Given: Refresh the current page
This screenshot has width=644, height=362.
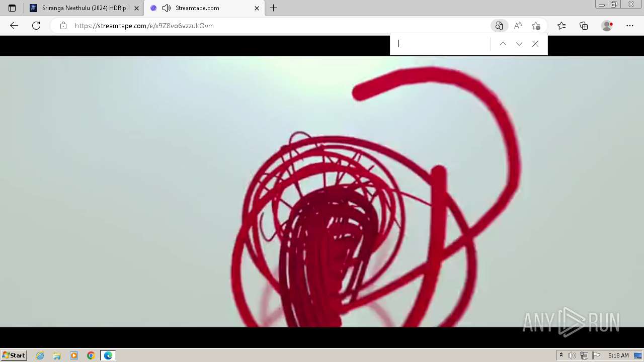Looking at the screenshot, I should [x=36, y=26].
